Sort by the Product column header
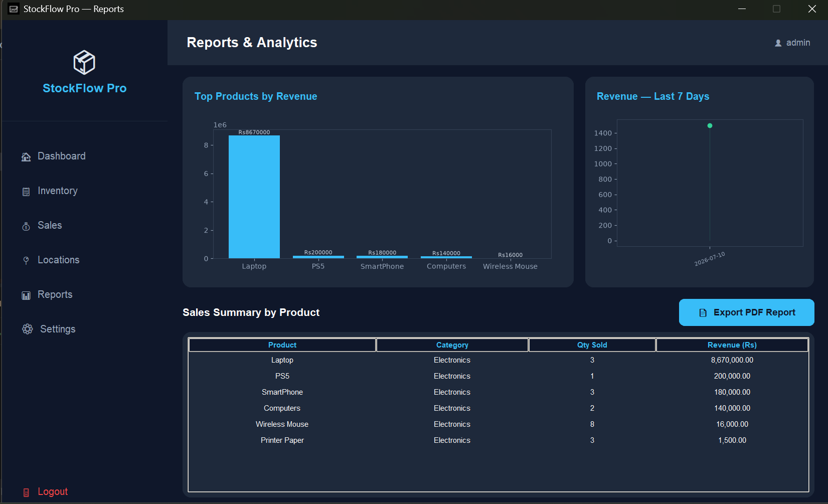Viewport: 828px width, 504px height. point(282,345)
